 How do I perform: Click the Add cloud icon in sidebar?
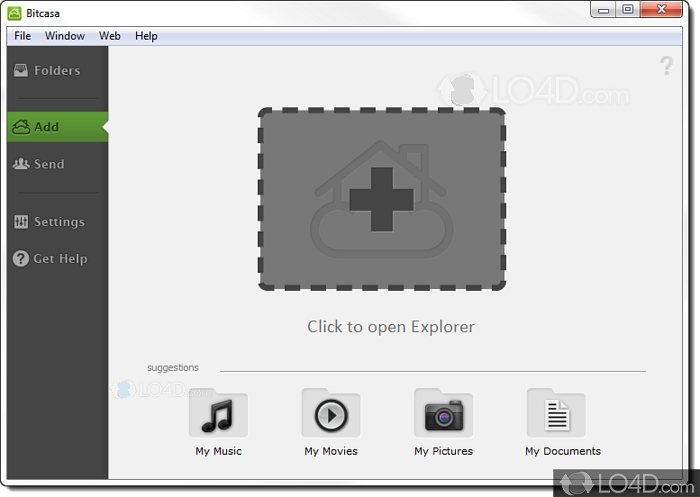tap(21, 127)
